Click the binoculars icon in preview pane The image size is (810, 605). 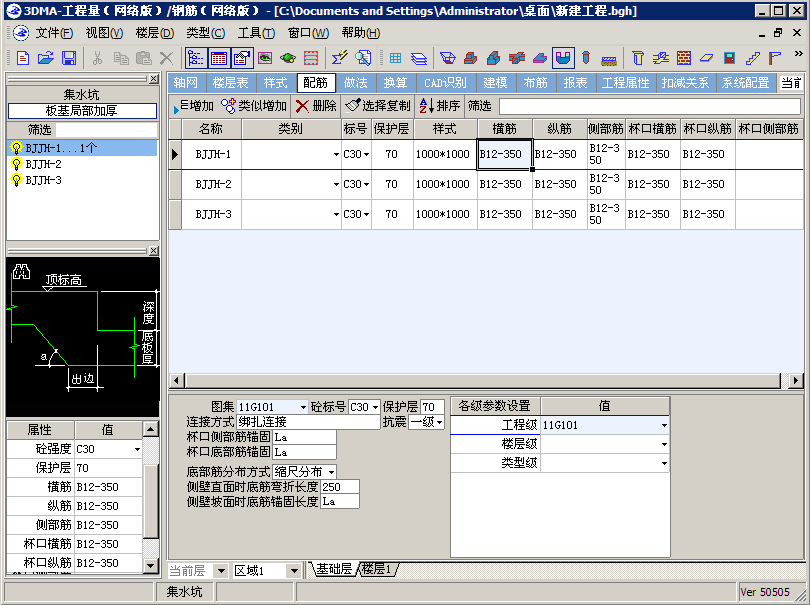click(x=21, y=272)
